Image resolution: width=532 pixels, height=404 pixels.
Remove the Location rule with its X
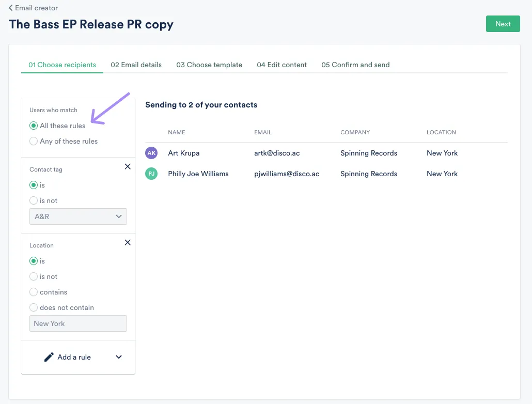tap(128, 242)
